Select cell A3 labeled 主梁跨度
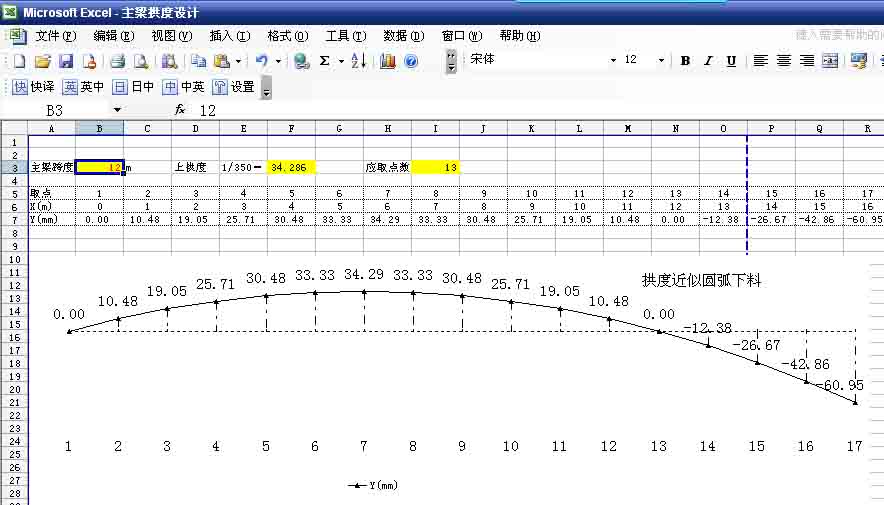Viewport: 884px width, 505px height. pos(52,167)
